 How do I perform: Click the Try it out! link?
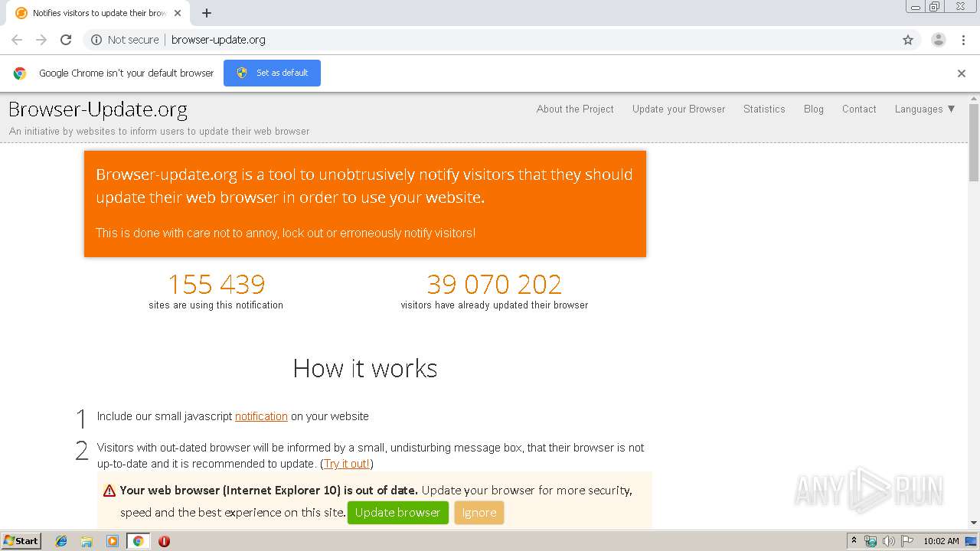pyautogui.click(x=347, y=464)
